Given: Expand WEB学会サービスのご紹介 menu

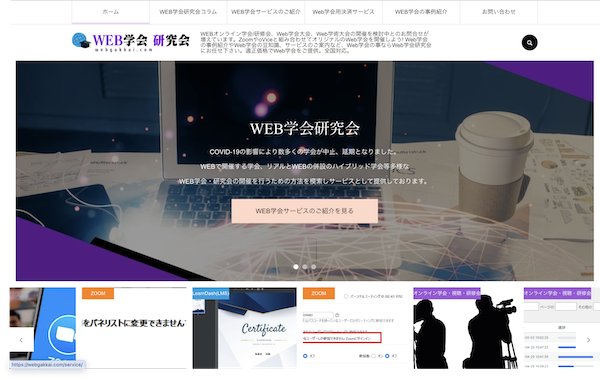Looking at the screenshot, I should (x=266, y=12).
